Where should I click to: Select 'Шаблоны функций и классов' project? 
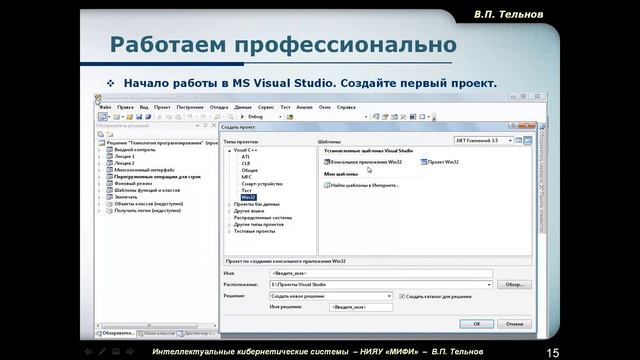point(147,190)
